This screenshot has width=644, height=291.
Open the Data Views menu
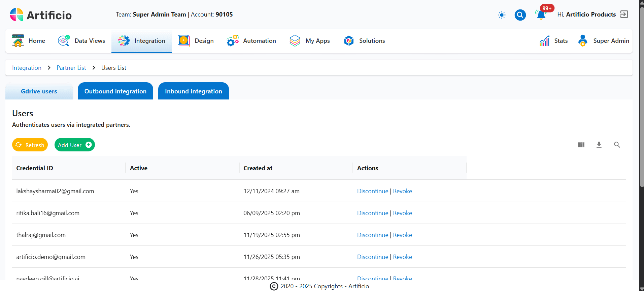point(81,41)
